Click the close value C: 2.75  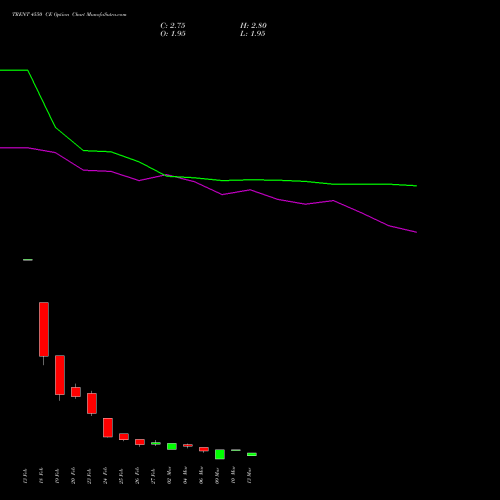click(173, 26)
